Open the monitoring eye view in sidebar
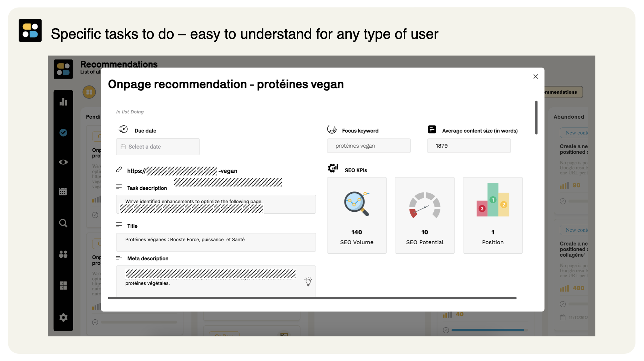644x361 pixels. pyautogui.click(x=63, y=162)
